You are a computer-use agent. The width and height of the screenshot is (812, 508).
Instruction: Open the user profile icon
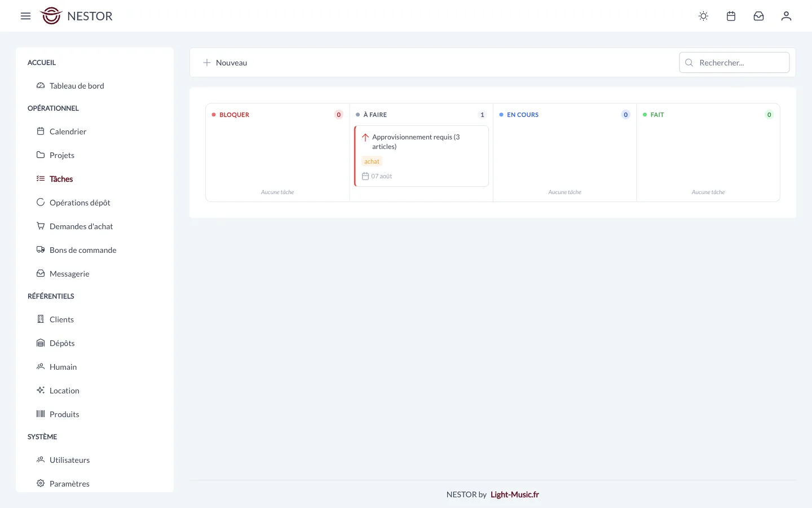coord(786,16)
